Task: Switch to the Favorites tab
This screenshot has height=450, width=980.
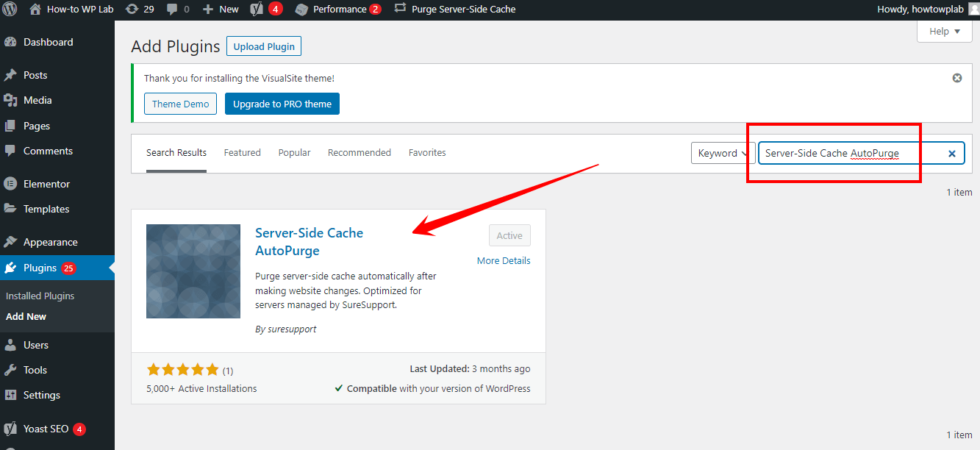Action: tap(427, 153)
